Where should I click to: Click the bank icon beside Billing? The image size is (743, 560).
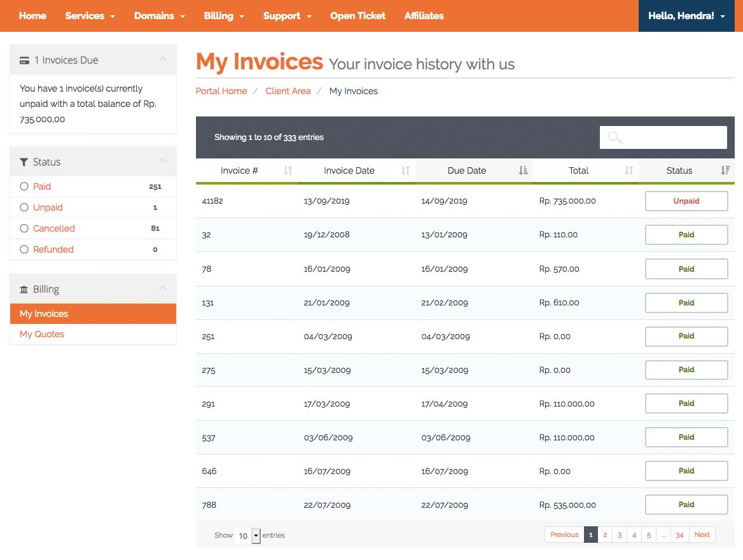24,290
